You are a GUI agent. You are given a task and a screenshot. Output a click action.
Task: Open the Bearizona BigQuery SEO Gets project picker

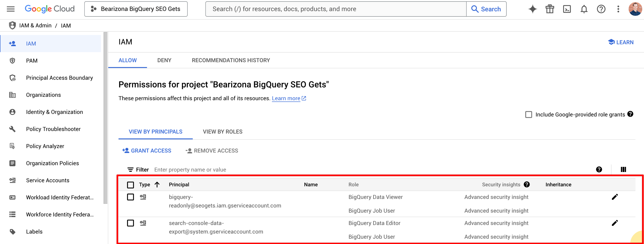[136, 9]
